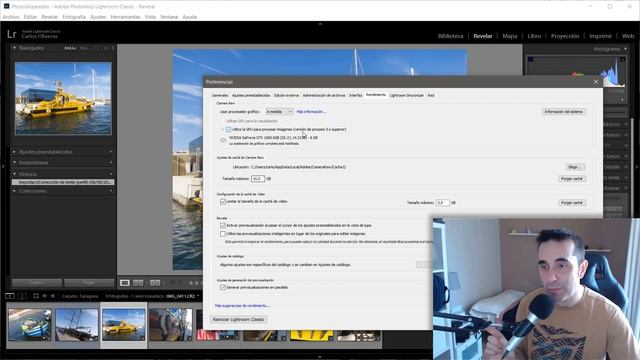Open 'Más sugerencias de rendimiento...' link
This screenshot has height=360, width=640.
tap(242, 305)
